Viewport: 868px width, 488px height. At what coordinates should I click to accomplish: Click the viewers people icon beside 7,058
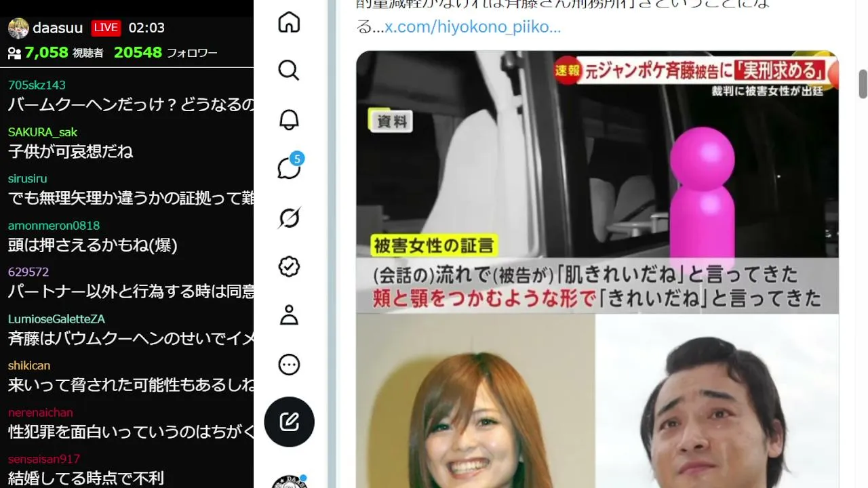[x=14, y=53]
